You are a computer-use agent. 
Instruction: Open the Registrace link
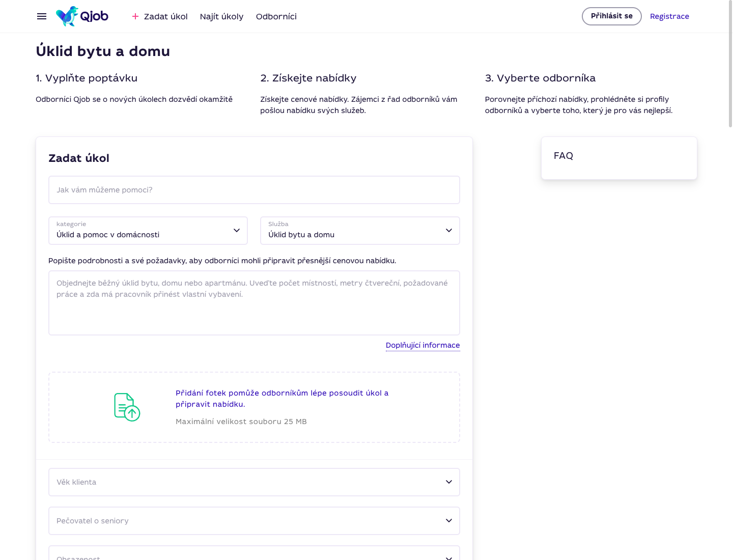point(669,16)
